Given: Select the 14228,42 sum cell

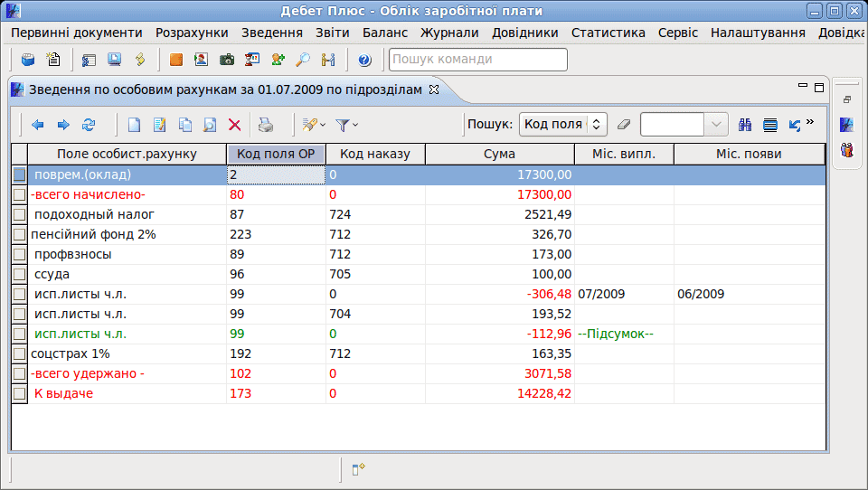Looking at the screenshot, I should click(500, 393).
